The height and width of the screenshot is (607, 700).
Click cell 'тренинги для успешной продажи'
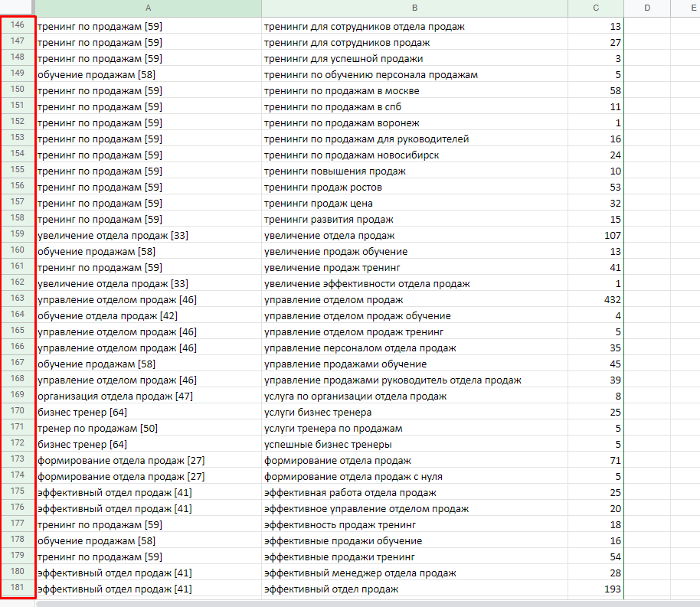coord(414,59)
